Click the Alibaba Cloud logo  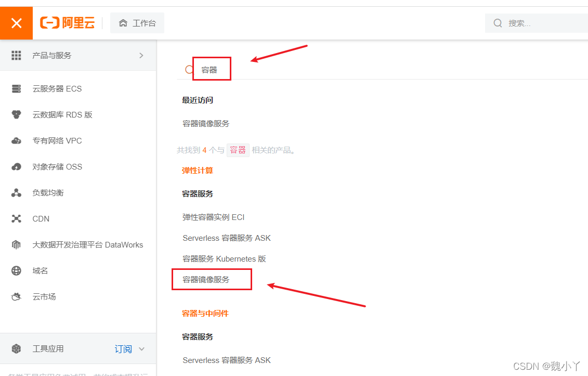pyautogui.click(x=68, y=23)
